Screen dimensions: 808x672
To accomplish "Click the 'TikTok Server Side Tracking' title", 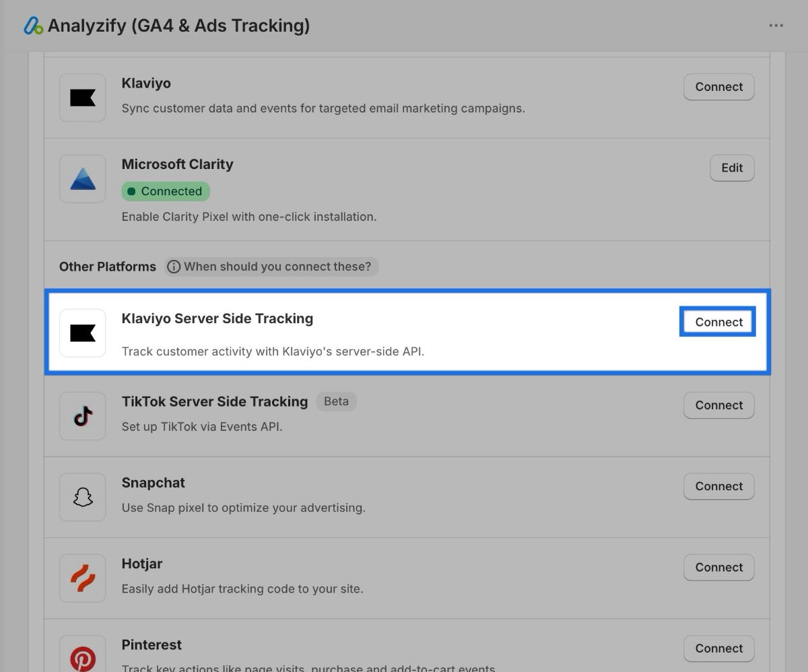I will 215,401.
